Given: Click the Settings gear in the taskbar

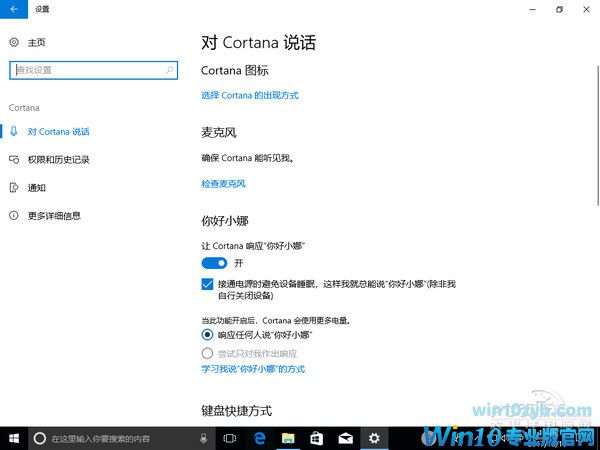Looking at the screenshot, I should (x=374, y=438).
